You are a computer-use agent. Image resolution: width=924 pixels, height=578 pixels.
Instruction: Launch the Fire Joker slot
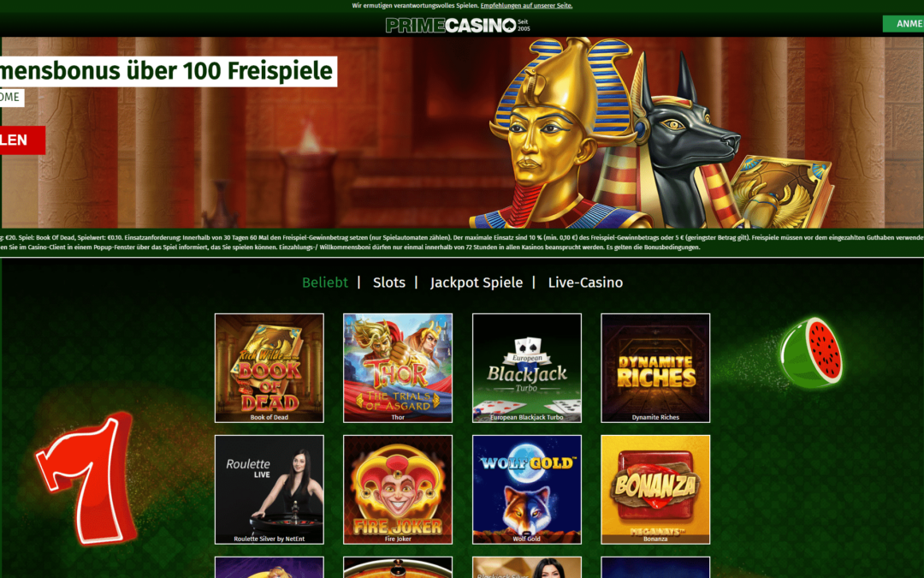pyautogui.click(x=398, y=490)
